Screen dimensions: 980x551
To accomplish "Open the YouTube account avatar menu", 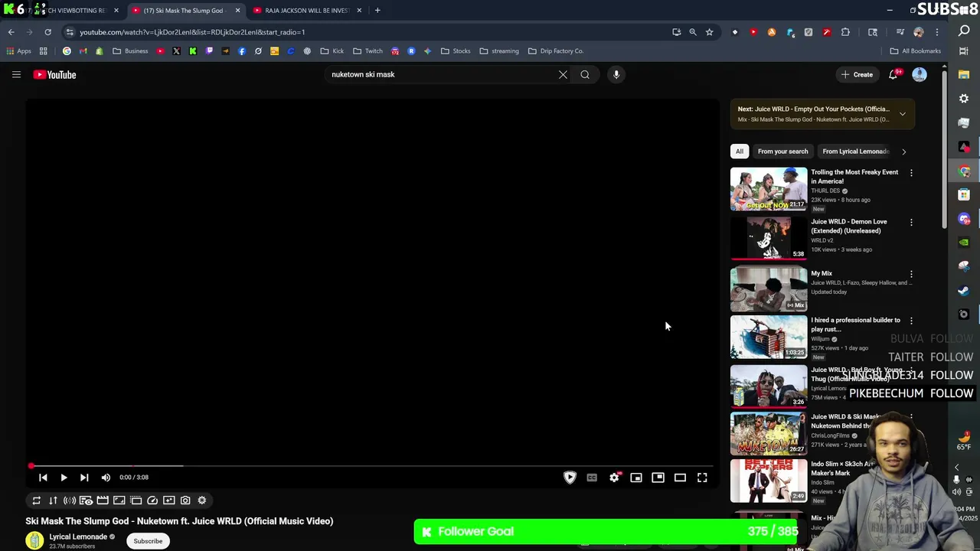I will (x=920, y=74).
